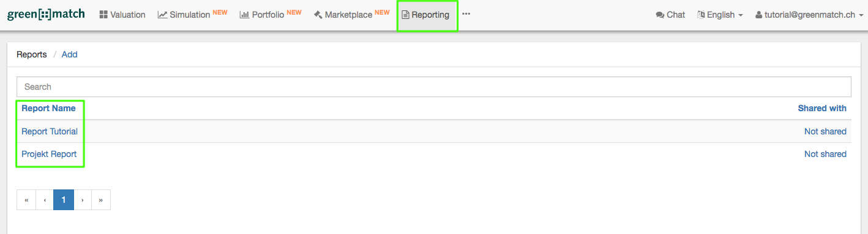The image size is (868, 234).
Task: Sort by Report Name column header
Action: (x=48, y=108)
